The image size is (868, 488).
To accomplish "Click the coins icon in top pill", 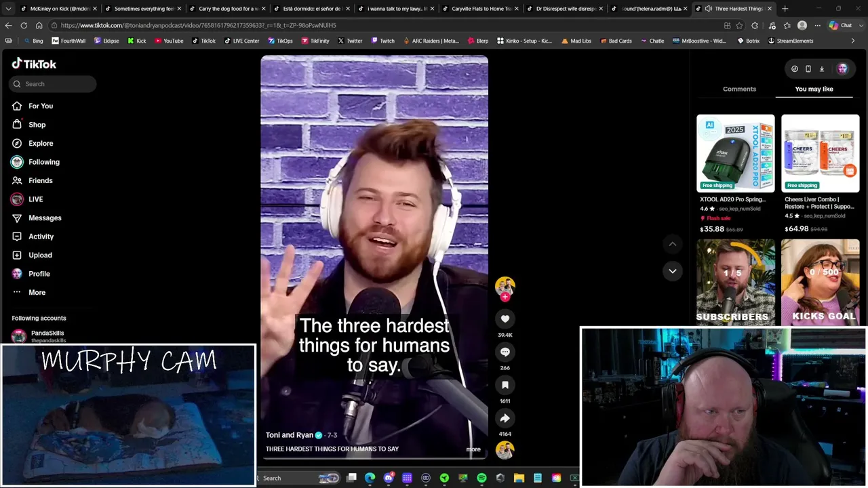I will pyautogui.click(x=795, y=68).
